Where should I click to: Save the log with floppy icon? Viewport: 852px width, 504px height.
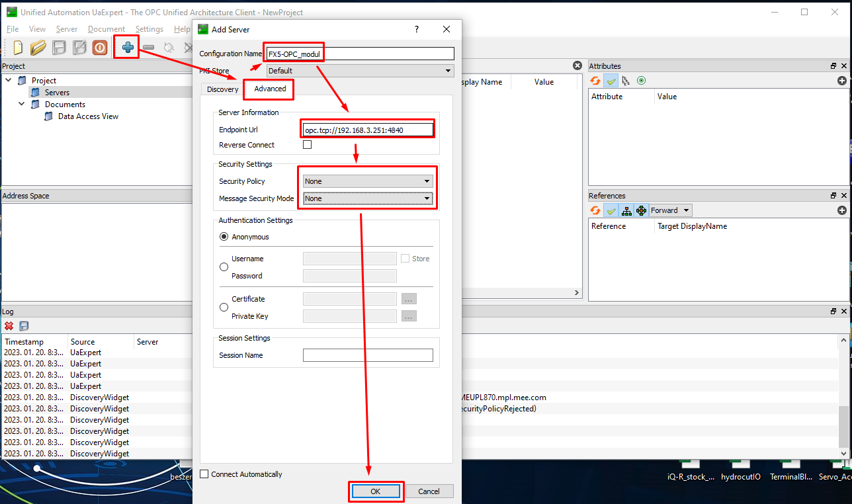point(24,325)
